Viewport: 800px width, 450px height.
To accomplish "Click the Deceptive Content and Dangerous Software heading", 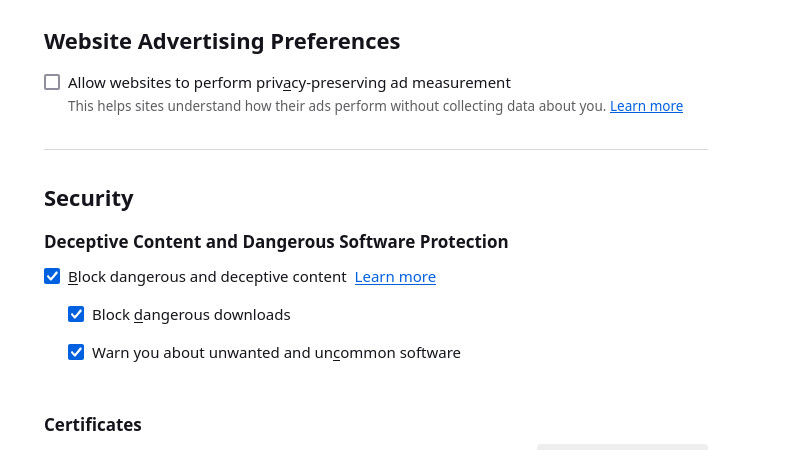I will (276, 242).
